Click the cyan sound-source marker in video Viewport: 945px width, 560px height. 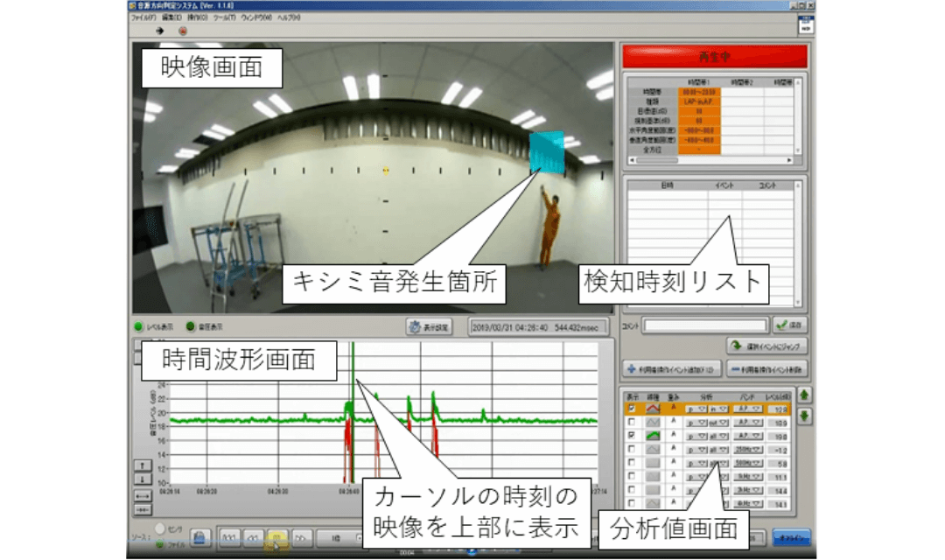click(547, 152)
